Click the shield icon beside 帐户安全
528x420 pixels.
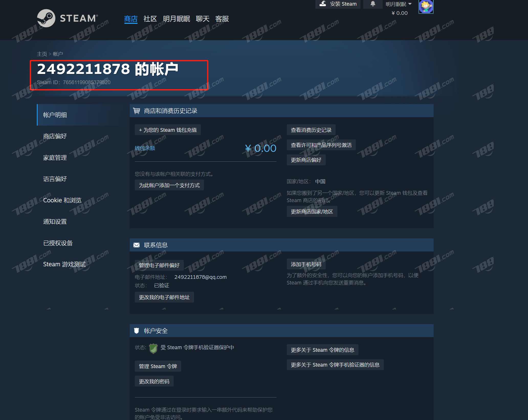136,331
